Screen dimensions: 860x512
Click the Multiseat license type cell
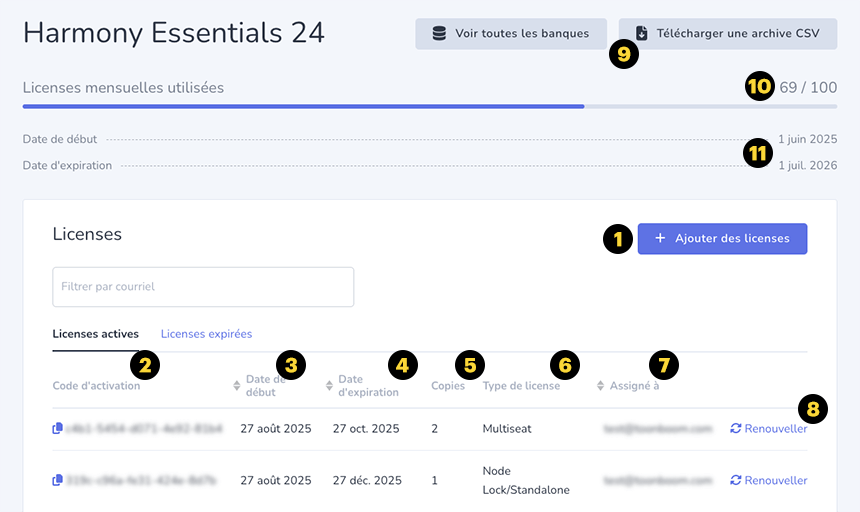(509, 429)
